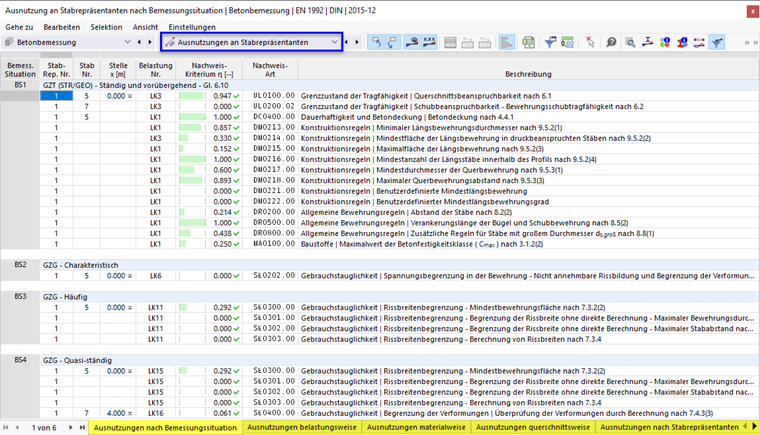Viewport: 760px width, 435px height.
Task: Expand the toolbar overflow chevrons
Action: (751, 43)
